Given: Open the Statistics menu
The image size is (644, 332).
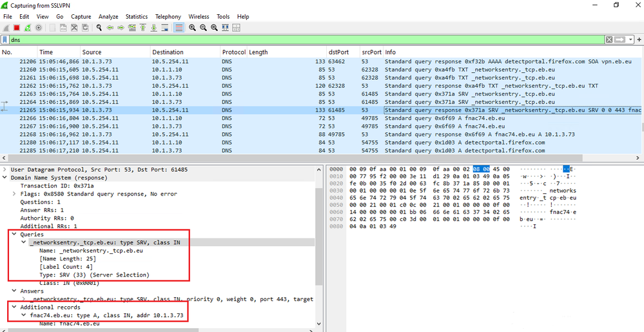Looking at the screenshot, I should coord(136,16).
